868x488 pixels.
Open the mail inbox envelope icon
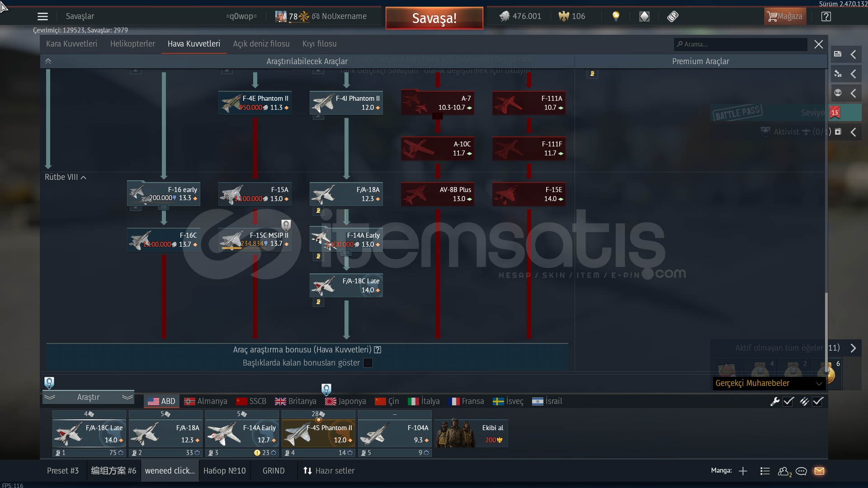pos(819,471)
